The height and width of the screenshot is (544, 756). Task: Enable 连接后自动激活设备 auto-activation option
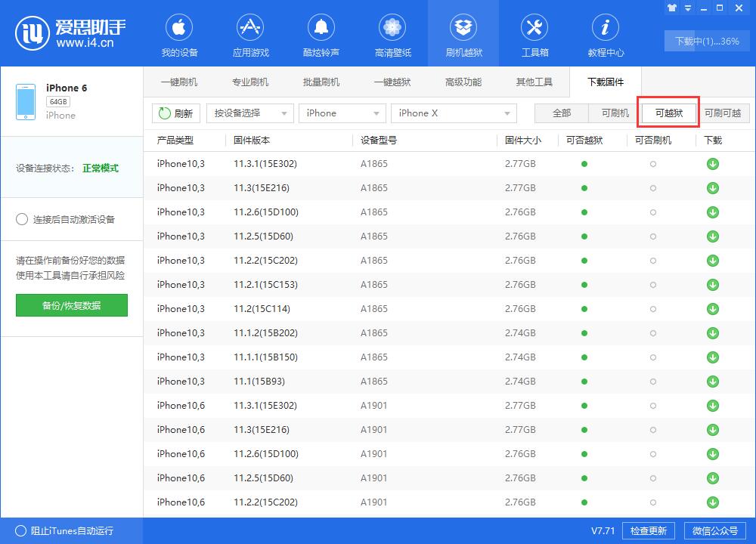[x=23, y=219]
